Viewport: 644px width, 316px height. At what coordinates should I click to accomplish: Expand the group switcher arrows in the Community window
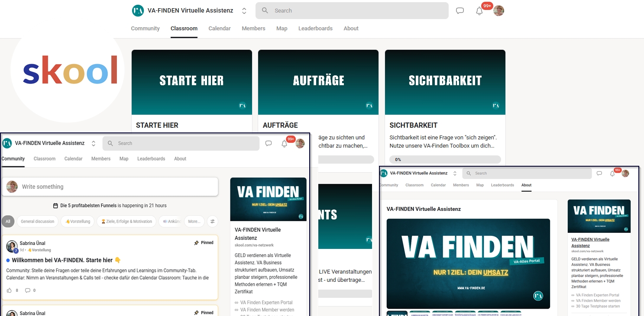click(94, 143)
